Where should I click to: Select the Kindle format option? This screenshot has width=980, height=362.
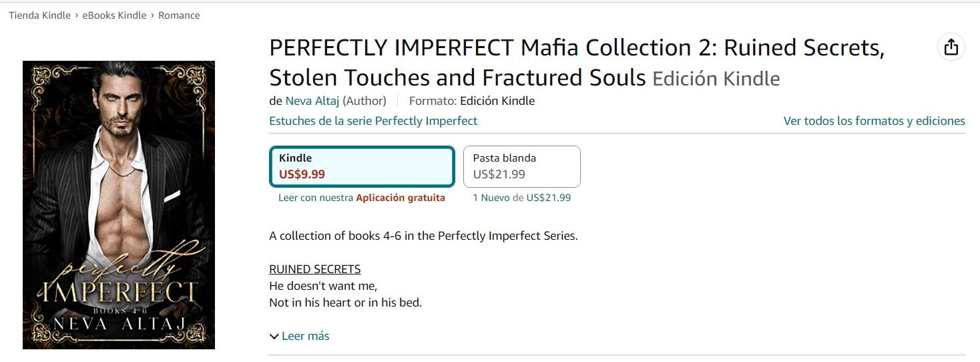[362, 166]
